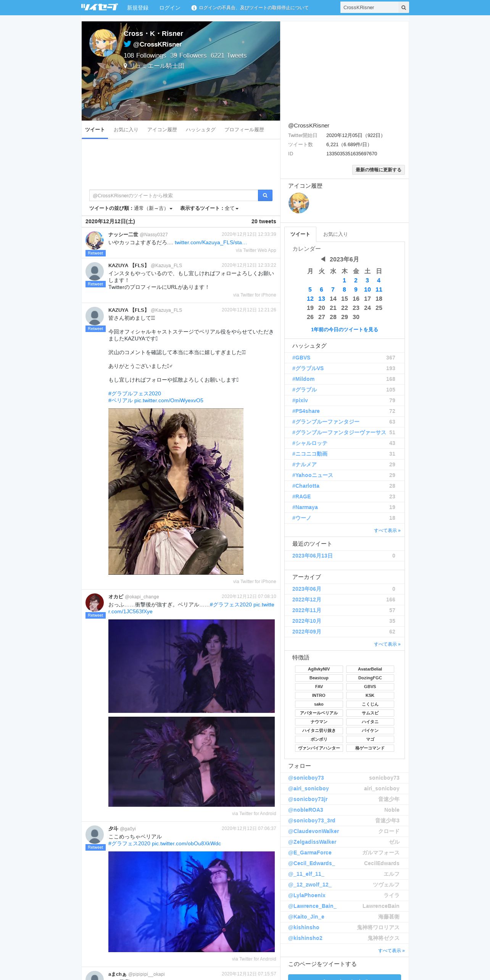Screen dimensions: 490x980
Task: Click the 39 Followers count in the banner
Action: click(188, 55)
